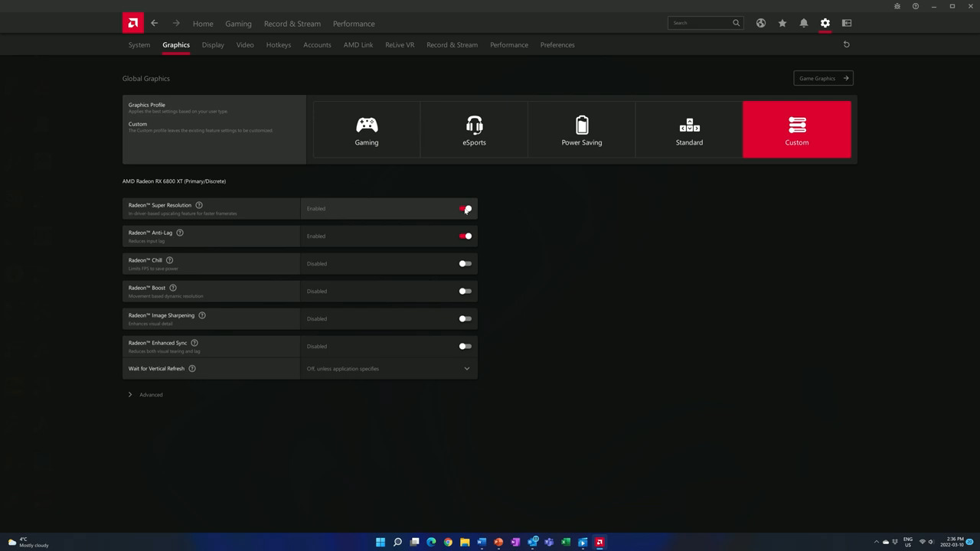980x551 pixels.
Task: Enable Radeon Chill toggle
Action: point(465,264)
